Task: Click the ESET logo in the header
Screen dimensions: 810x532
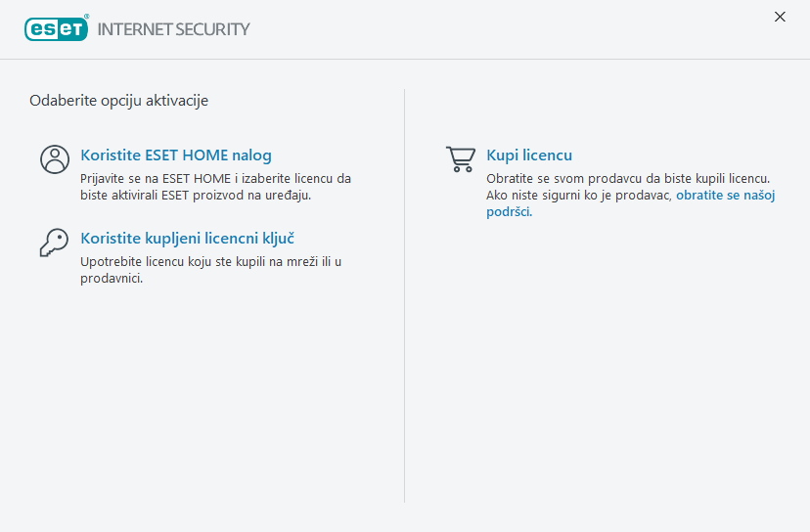Action: 57,28
